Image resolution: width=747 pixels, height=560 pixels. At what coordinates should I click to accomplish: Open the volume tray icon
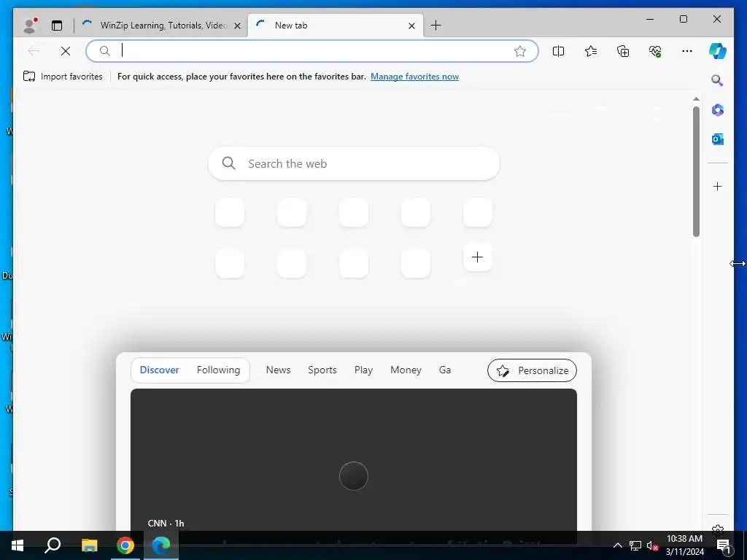[652, 545]
